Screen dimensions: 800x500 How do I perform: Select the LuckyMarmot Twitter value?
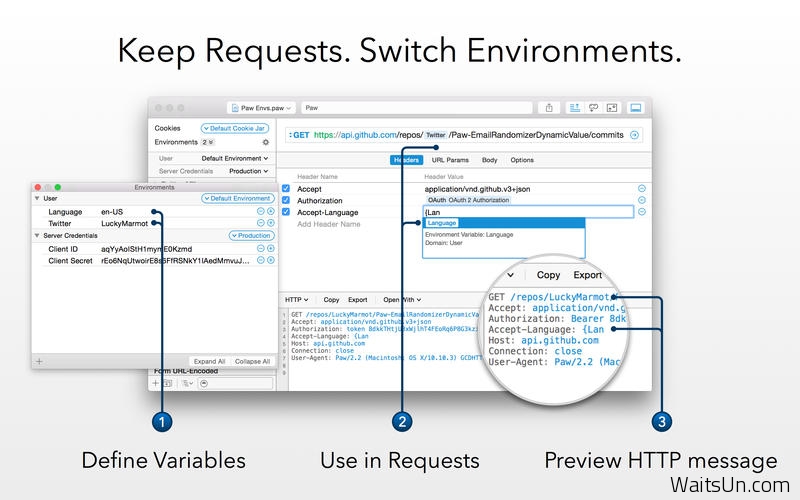pyautogui.click(x=124, y=223)
